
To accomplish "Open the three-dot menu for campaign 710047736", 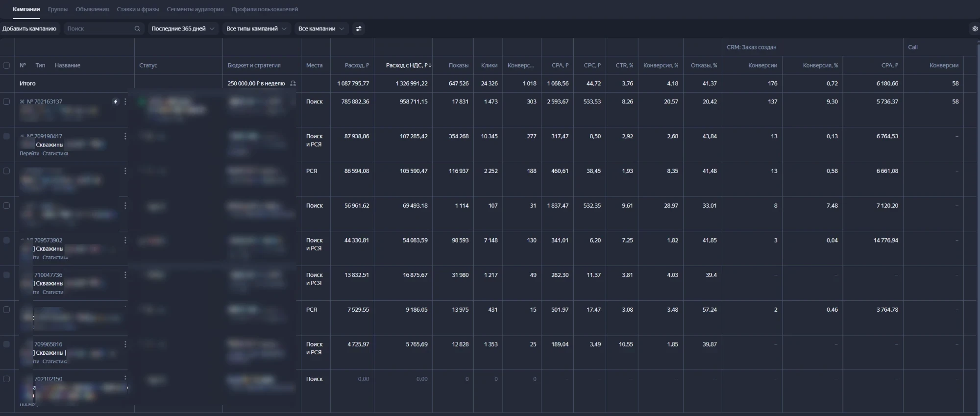I will point(125,275).
